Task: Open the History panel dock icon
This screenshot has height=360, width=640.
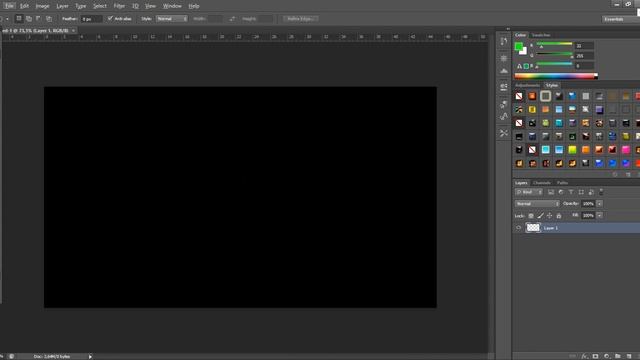Action: pyautogui.click(x=504, y=41)
